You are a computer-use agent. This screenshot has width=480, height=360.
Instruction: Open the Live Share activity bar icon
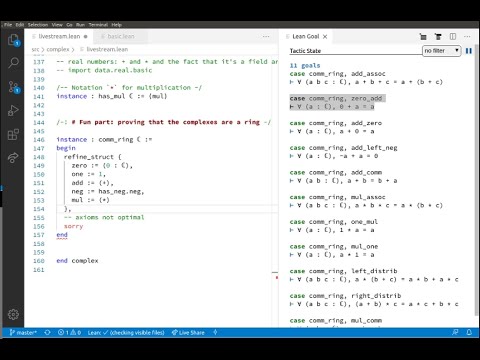(x=13, y=158)
